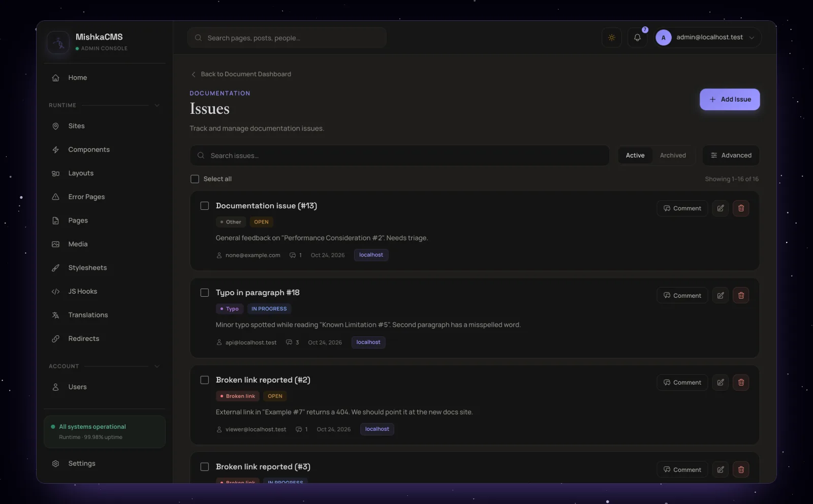Delete the Documentation issue (#13)
Viewport: 813px width, 504px height.
coord(741,208)
